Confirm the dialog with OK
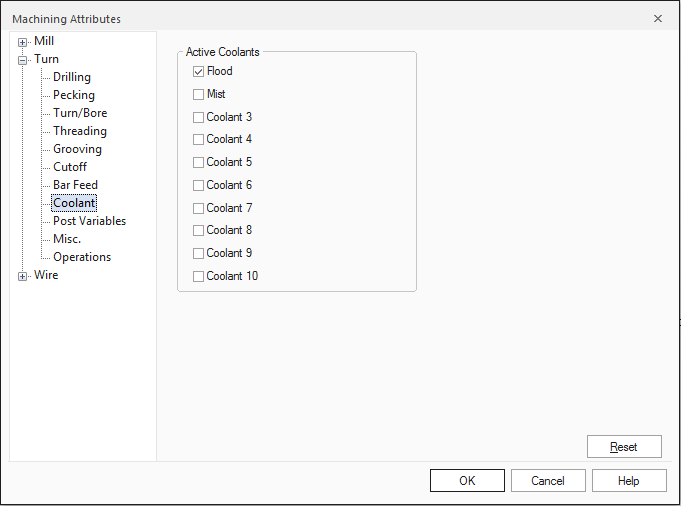The height and width of the screenshot is (506, 681). click(x=467, y=481)
